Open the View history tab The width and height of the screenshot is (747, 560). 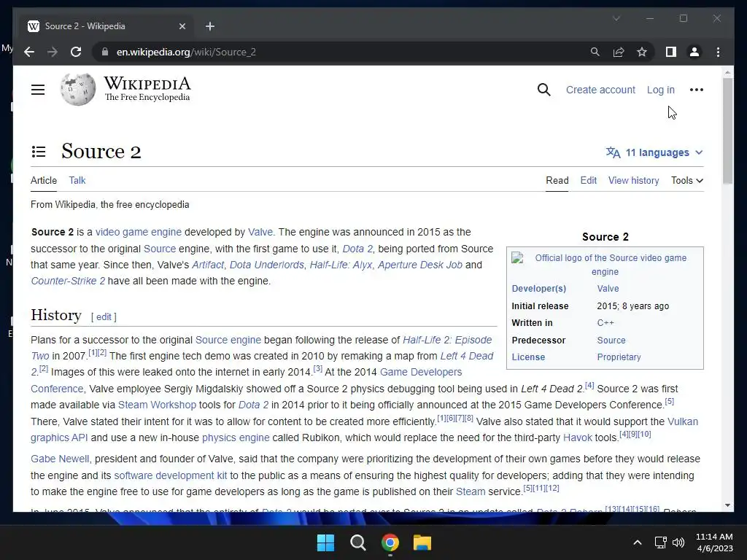[x=634, y=181]
